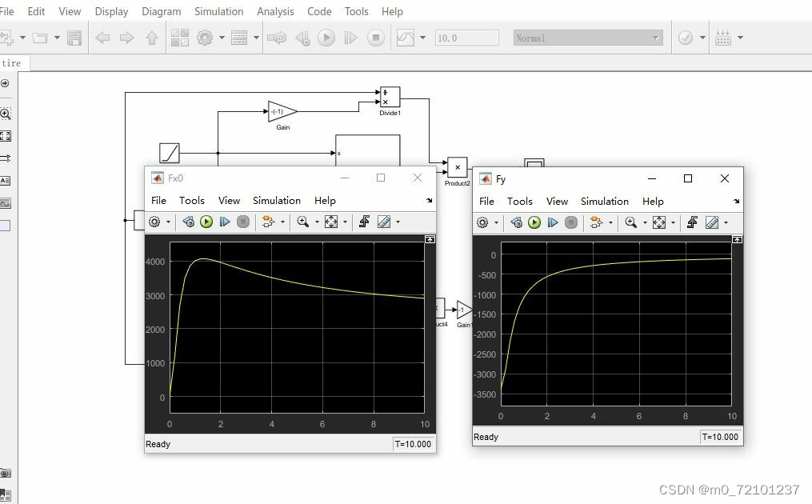Expand the scale axes dropdown arrow in Fy scope
This screenshot has width=812, height=504.
(x=673, y=222)
